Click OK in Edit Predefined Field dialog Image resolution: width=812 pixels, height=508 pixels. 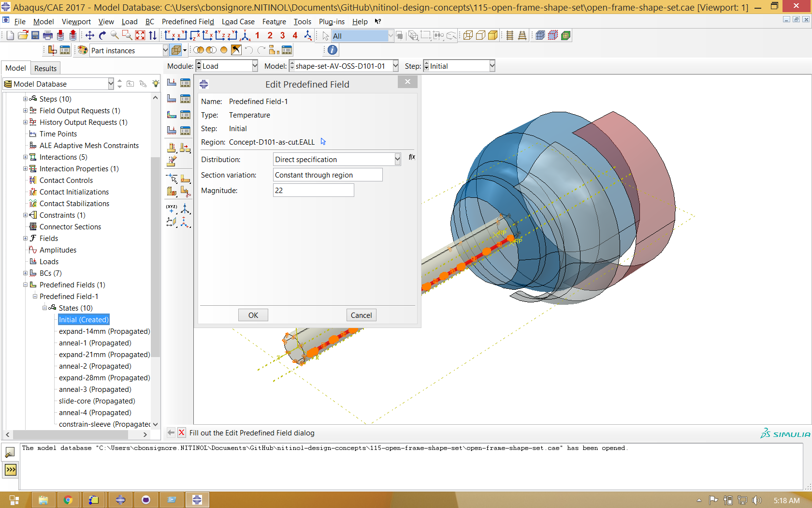253,315
